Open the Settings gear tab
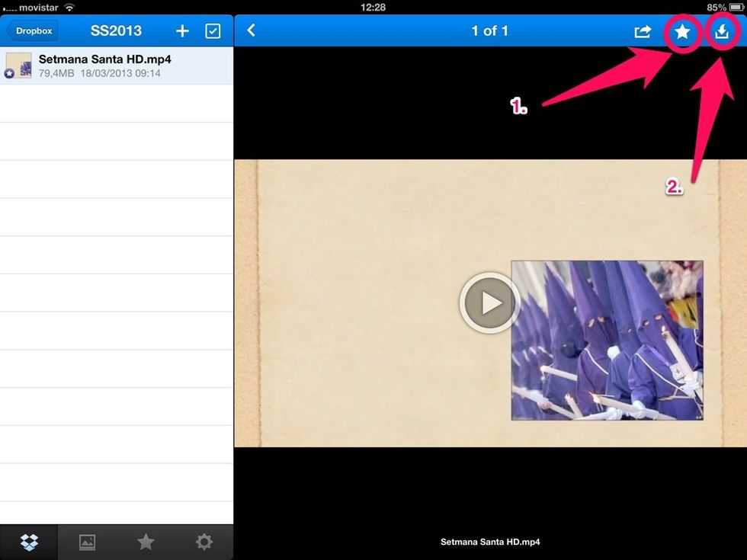This screenshot has width=747, height=560. pos(204,542)
